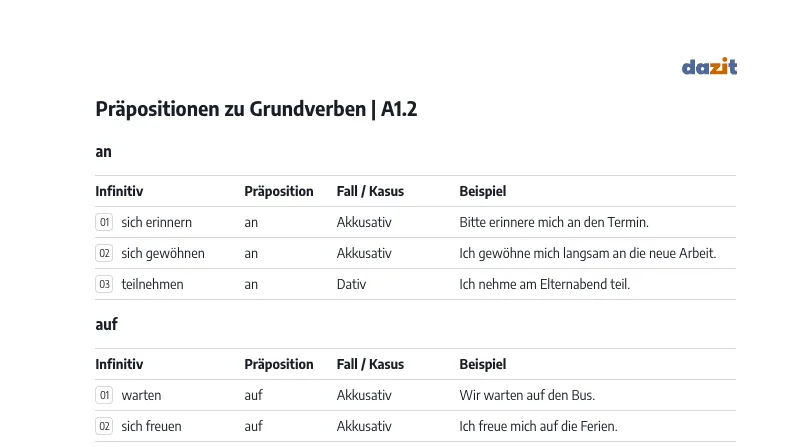Select the verb 'warten'
This screenshot has width=794, height=447.
(x=141, y=395)
